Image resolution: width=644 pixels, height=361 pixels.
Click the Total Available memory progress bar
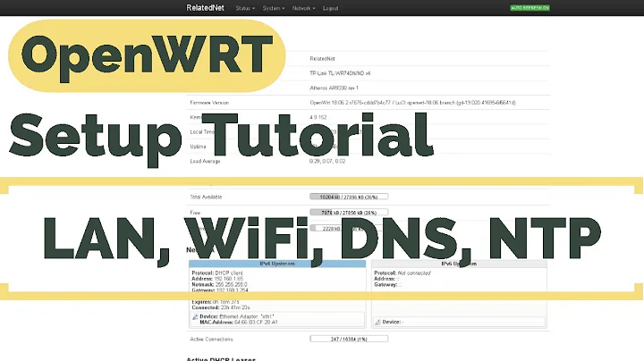pos(349,197)
